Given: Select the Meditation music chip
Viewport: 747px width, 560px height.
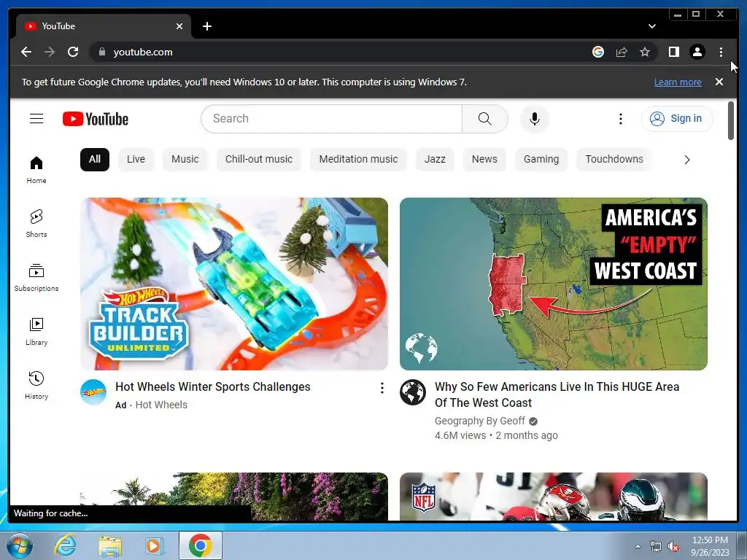Looking at the screenshot, I should click(x=358, y=159).
